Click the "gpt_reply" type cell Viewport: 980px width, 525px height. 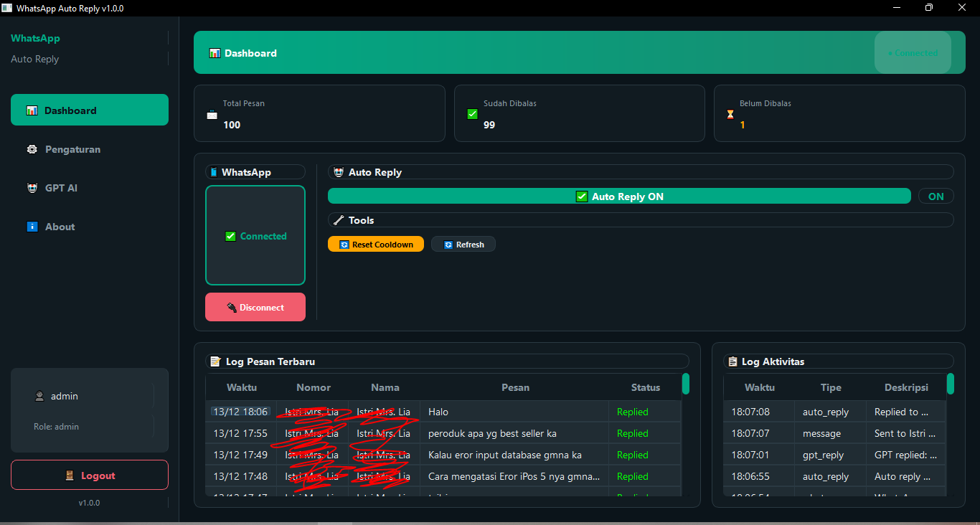(831, 455)
